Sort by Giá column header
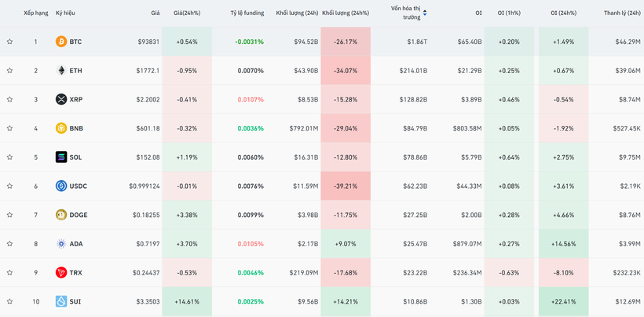The height and width of the screenshot is (317, 644). coord(156,13)
